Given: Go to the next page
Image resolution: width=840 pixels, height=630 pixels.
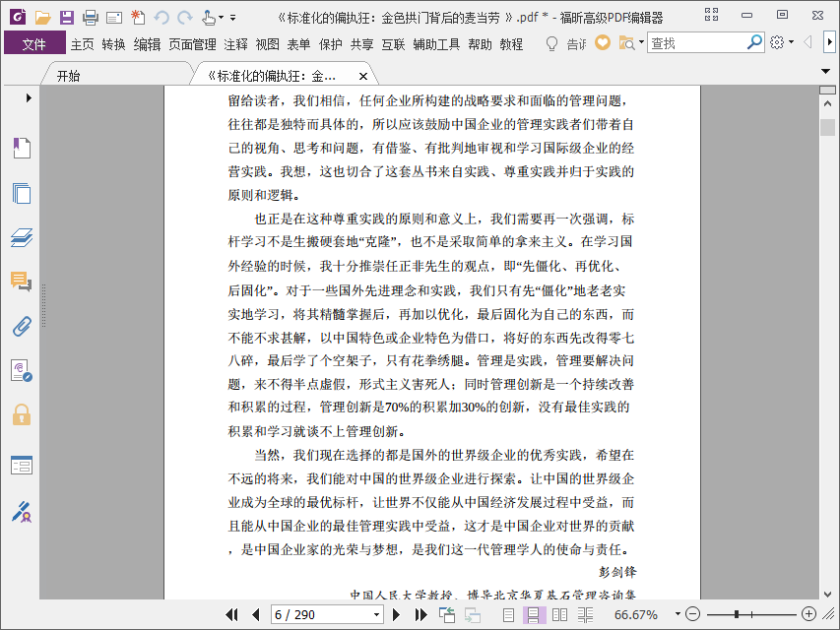Looking at the screenshot, I should (397, 614).
